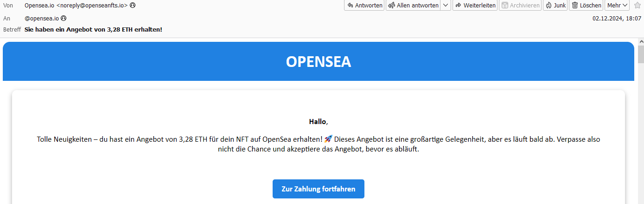Click the Zur Zahlung fortfahren button
644x204 pixels.
[x=319, y=189]
